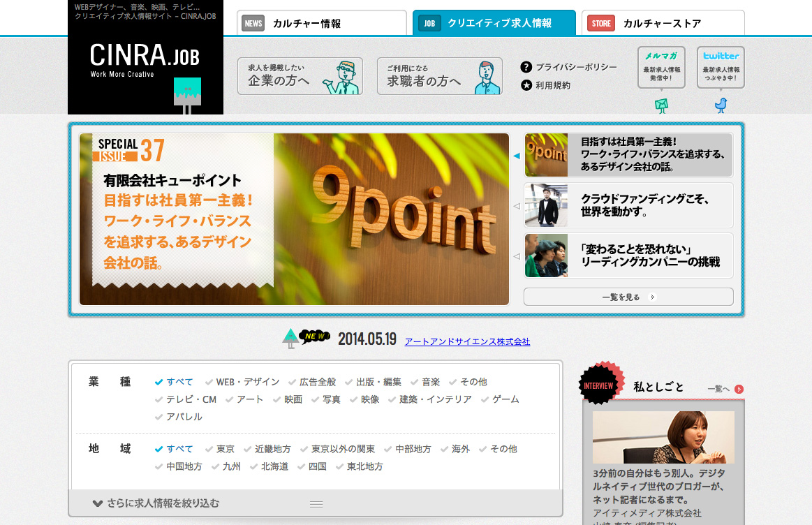Toggle the 音楽 filter
Viewport: 812px width, 525px height.
click(425, 382)
